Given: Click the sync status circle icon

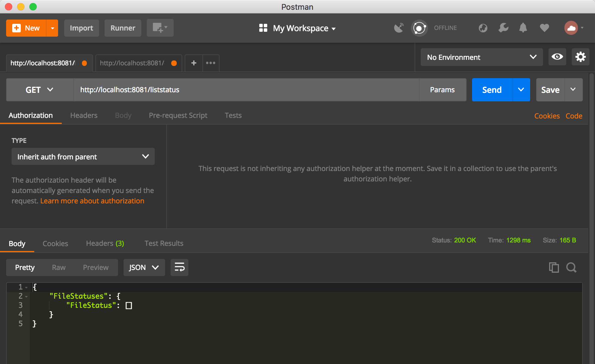Looking at the screenshot, I should coord(419,28).
